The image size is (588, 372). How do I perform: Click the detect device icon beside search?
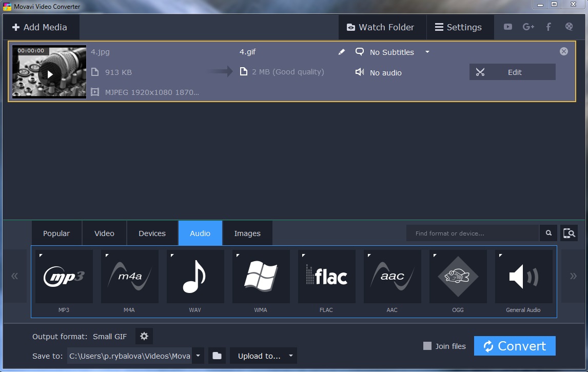click(569, 233)
